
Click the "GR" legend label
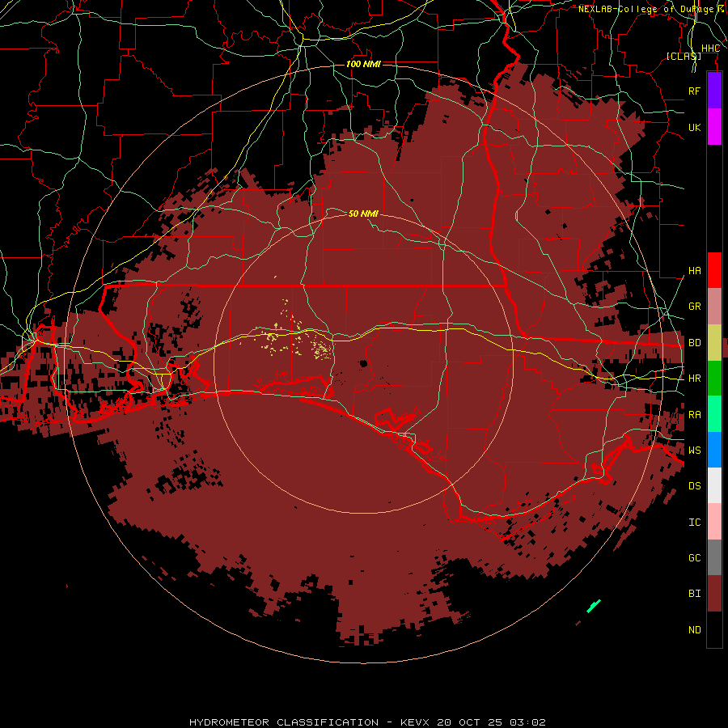point(695,307)
